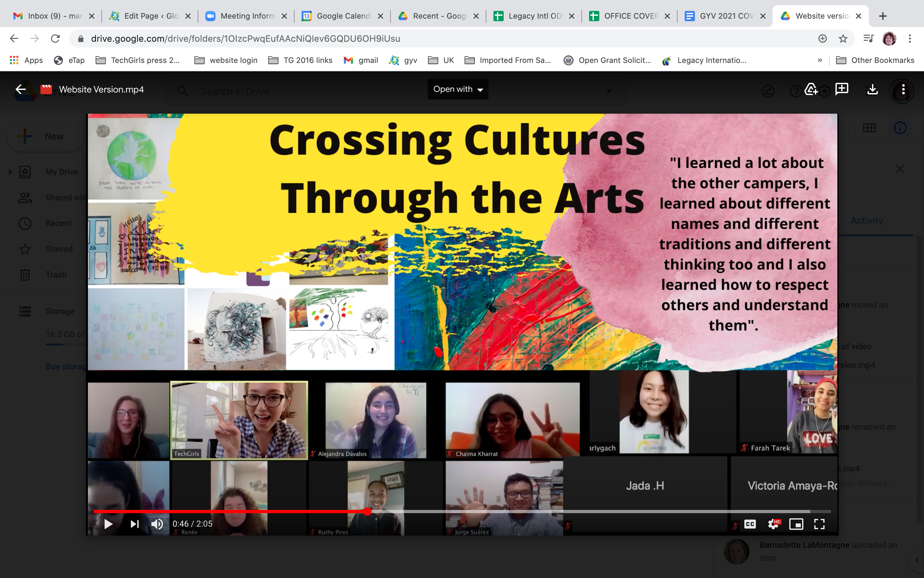Open Open Grant Solicitation bookmark
Viewport: 924px width, 578px height.
(607, 60)
